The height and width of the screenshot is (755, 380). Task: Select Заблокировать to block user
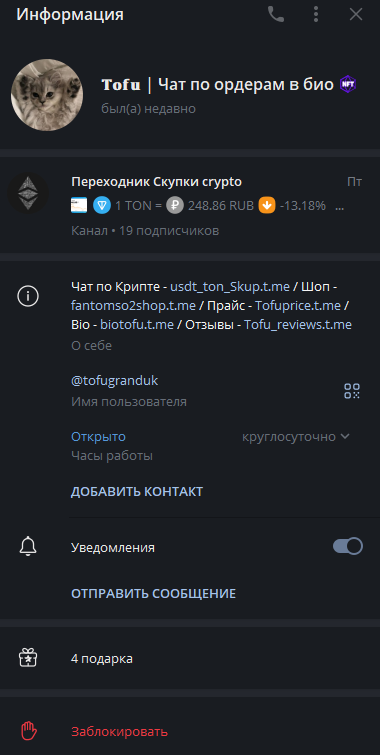click(119, 732)
